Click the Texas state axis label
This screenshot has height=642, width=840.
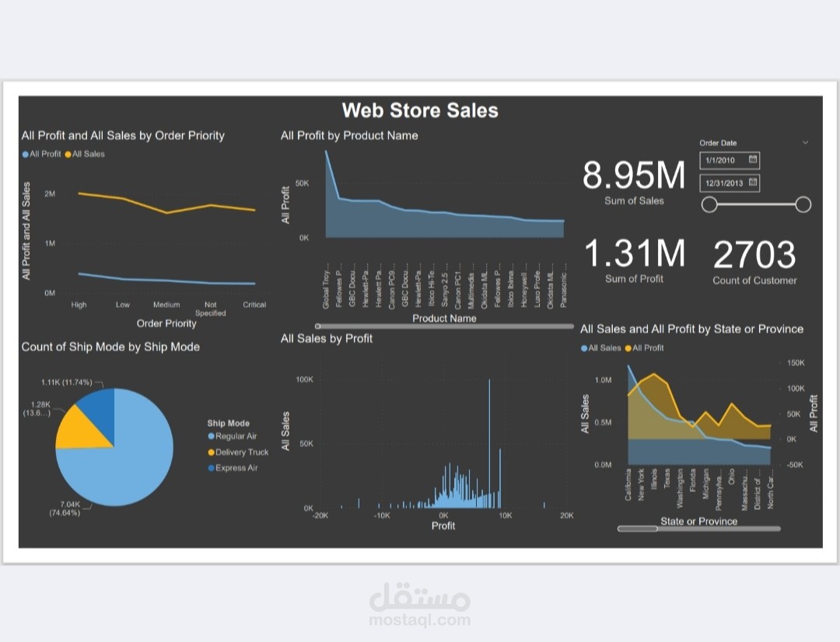pyautogui.click(x=667, y=479)
